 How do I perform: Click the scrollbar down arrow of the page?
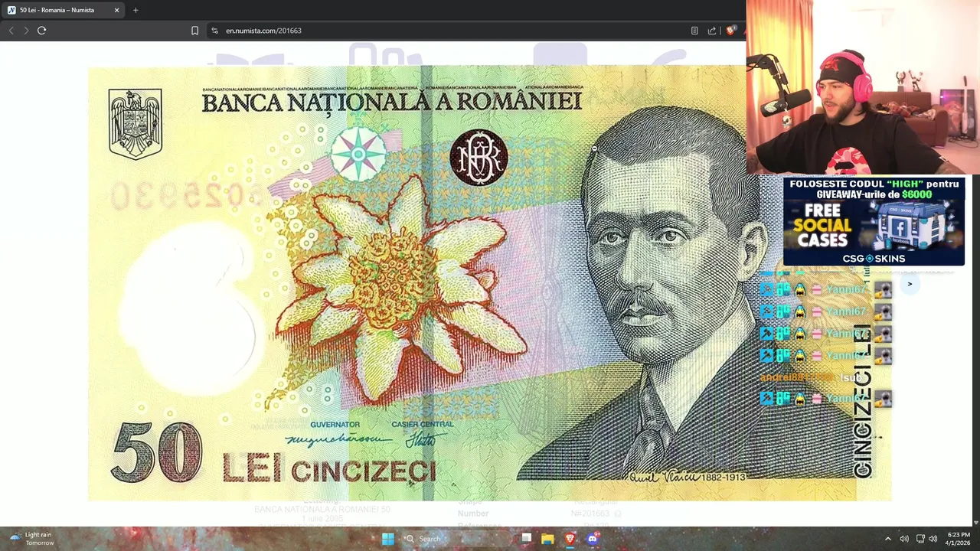coord(975,523)
